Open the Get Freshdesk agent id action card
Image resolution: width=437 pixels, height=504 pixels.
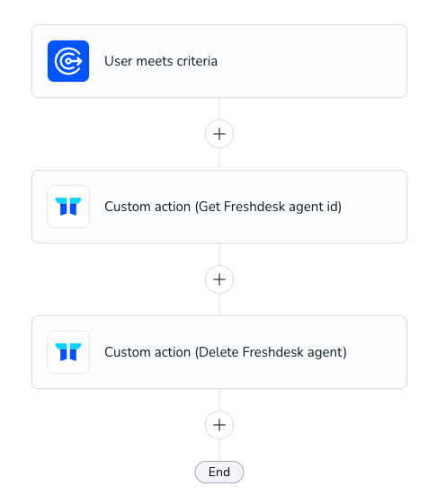click(x=219, y=207)
